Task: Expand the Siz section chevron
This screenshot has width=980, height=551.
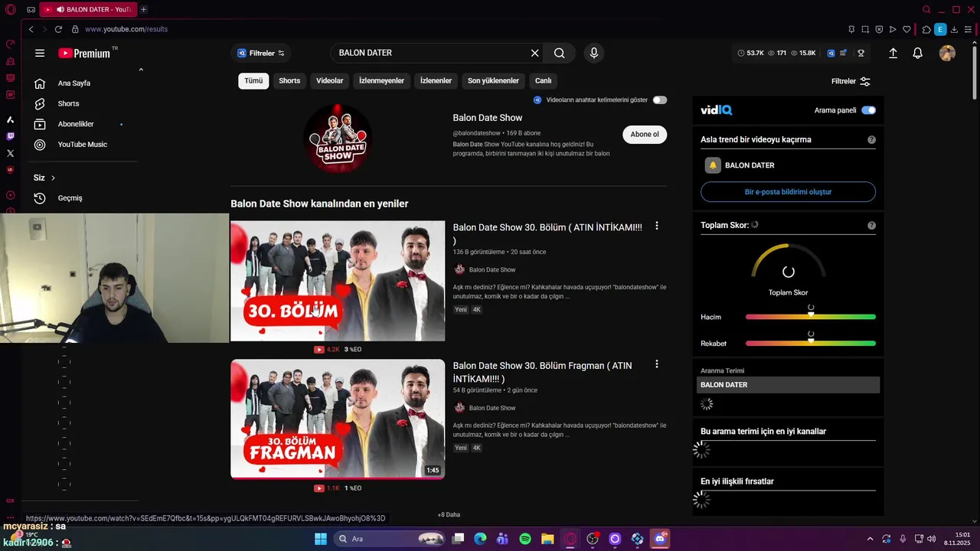Action: point(53,178)
